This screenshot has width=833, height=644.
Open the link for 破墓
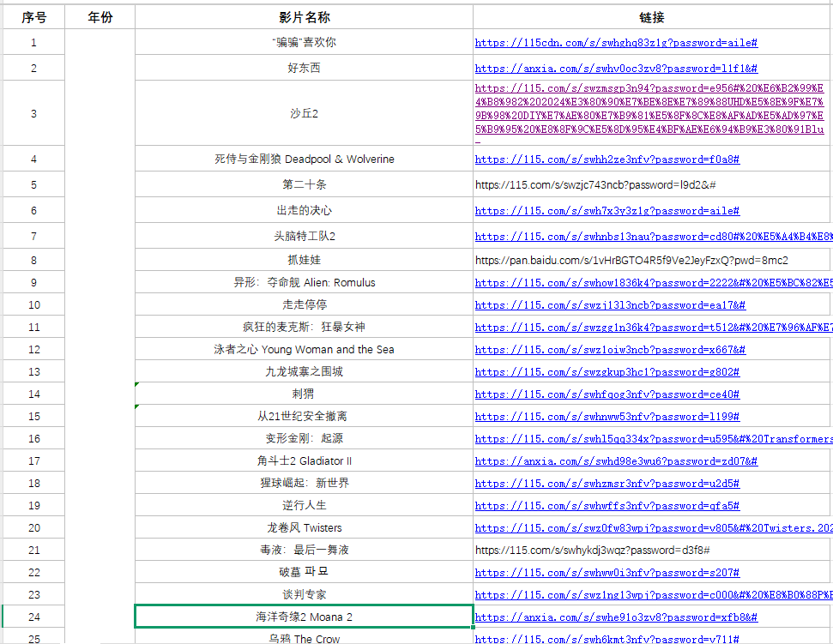tap(607, 573)
